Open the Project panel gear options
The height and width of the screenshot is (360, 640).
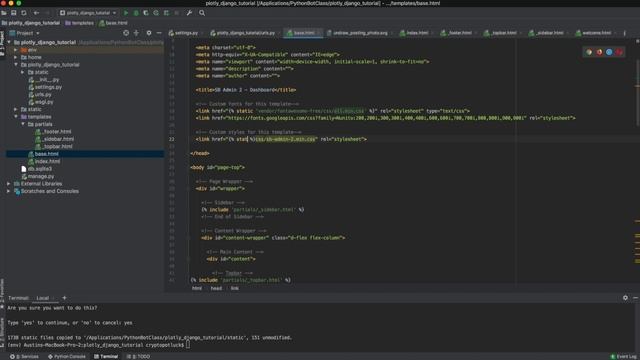point(149,33)
